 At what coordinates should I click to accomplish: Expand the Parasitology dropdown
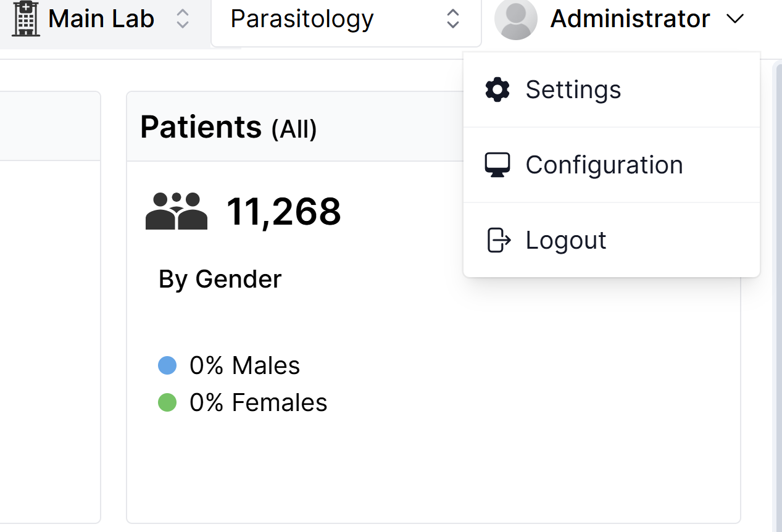(452, 19)
